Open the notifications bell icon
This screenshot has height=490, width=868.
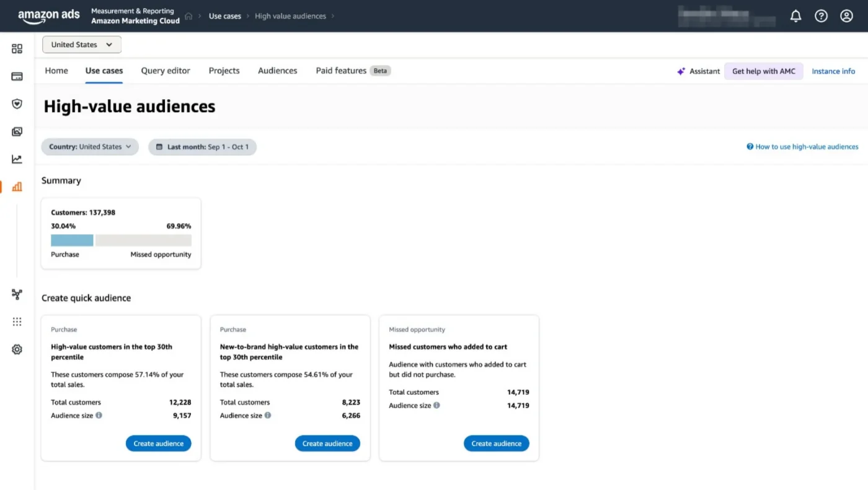coord(795,16)
